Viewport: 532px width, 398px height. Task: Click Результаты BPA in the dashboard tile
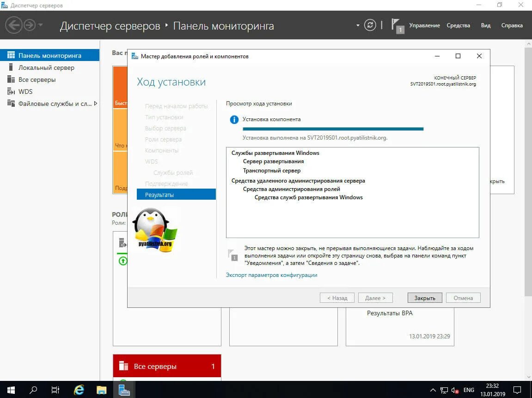[x=390, y=313]
